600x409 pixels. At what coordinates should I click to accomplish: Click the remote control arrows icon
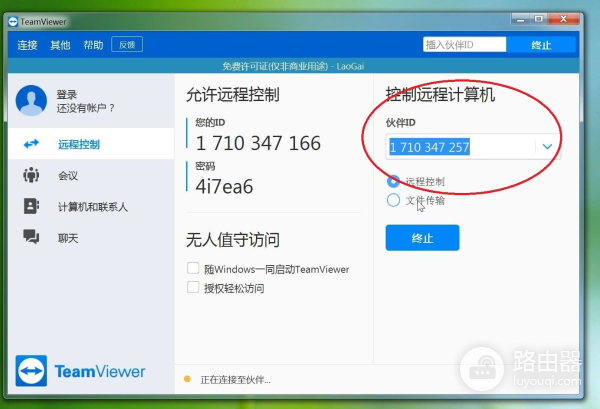pos(31,144)
